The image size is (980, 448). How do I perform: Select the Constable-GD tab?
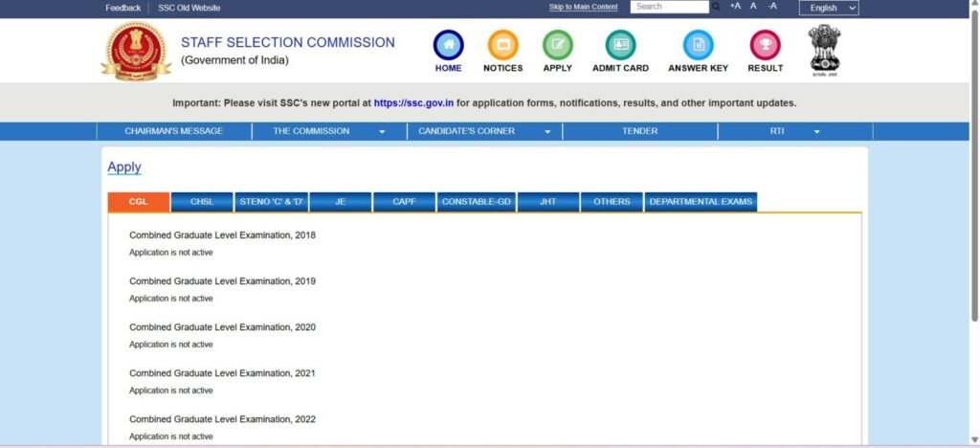476,202
